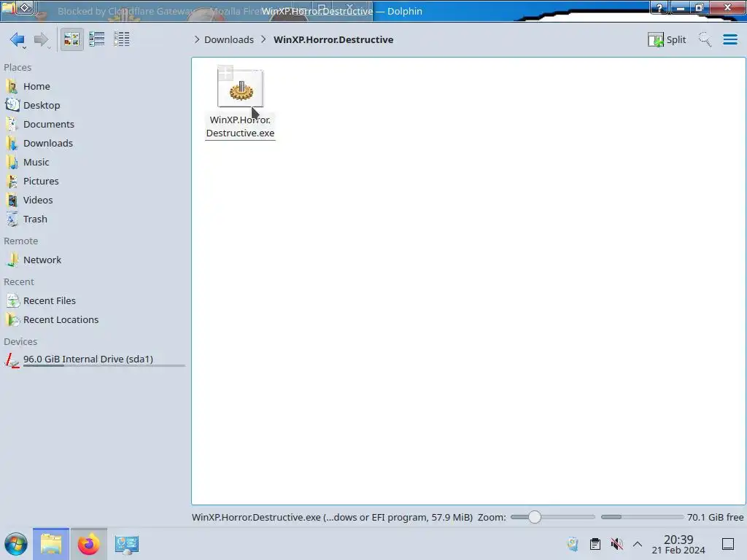The image size is (747, 560).
Task: Open the Dolphin window menu icon
Action: pos(8,7)
